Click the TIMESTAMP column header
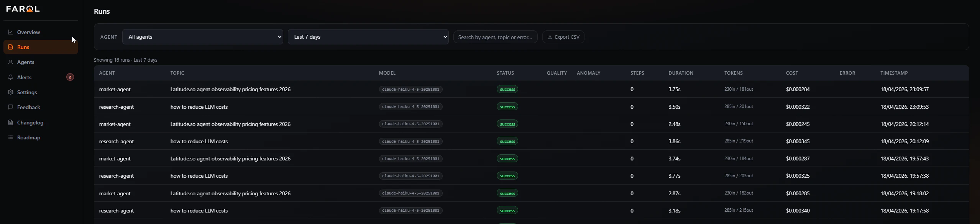 coord(894,73)
